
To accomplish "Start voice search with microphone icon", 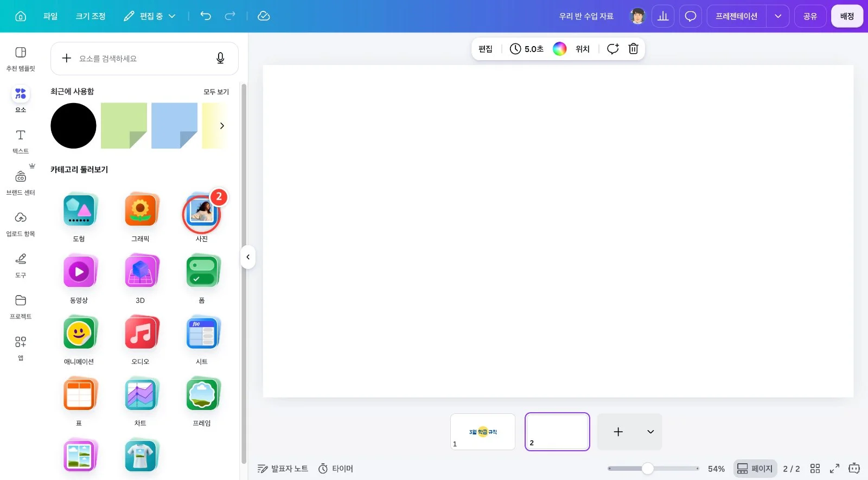I will click(x=220, y=58).
